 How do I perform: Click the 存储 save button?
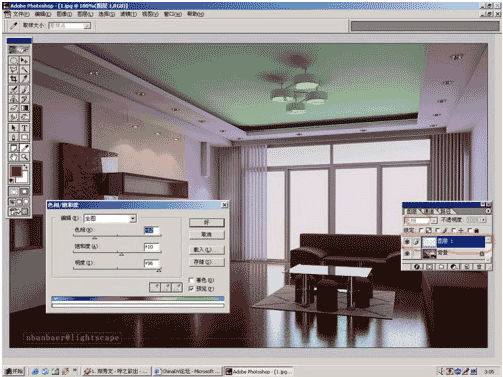click(207, 262)
